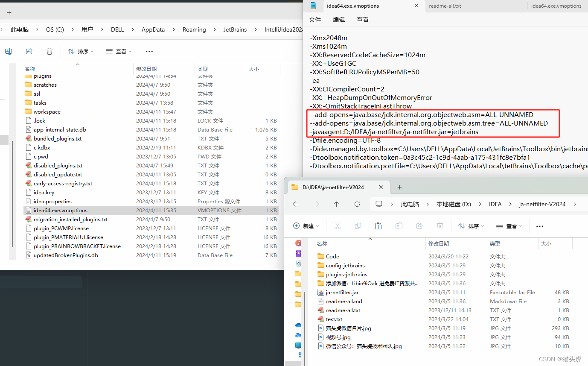Open the 排序 sort dropdown in AppData Explorer
This screenshot has width=588, height=366.
click(x=81, y=51)
